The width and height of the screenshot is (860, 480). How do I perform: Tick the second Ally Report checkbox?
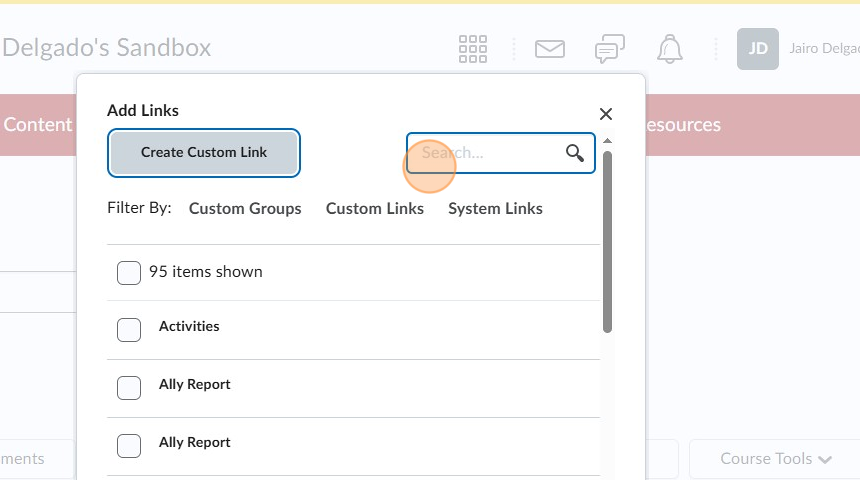pyautogui.click(x=129, y=446)
